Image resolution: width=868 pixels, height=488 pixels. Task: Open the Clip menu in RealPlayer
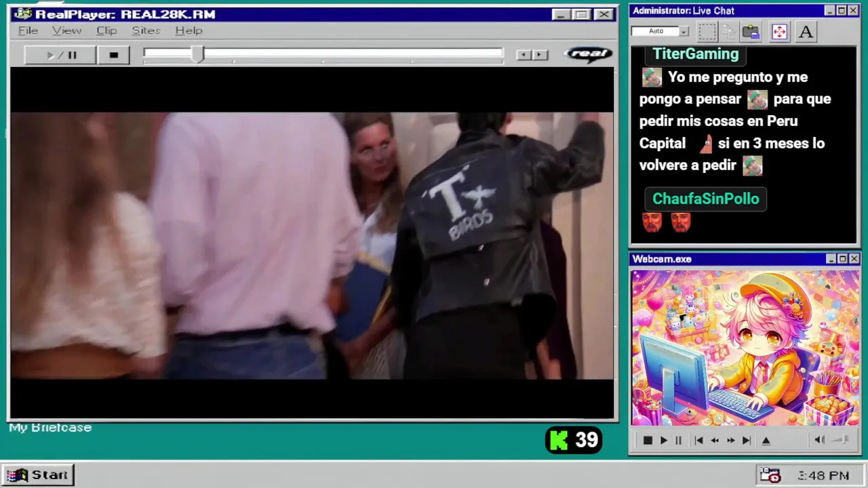pos(106,30)
